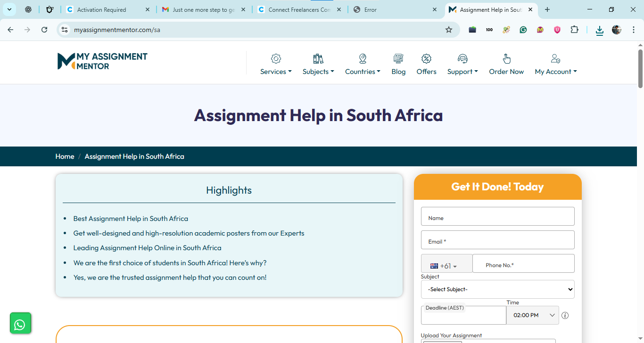Click the Deadline (AEST) date field
The height and width of the screenshot is (343, 644).
[x=463, y=315]
